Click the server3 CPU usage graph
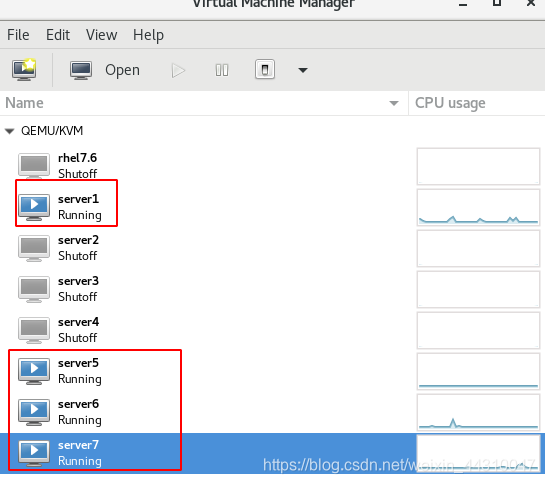 point(478,290)
